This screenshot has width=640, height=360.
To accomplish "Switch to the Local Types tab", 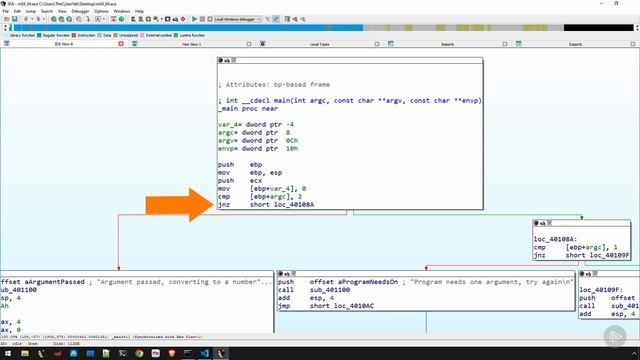I will (320, 44).
